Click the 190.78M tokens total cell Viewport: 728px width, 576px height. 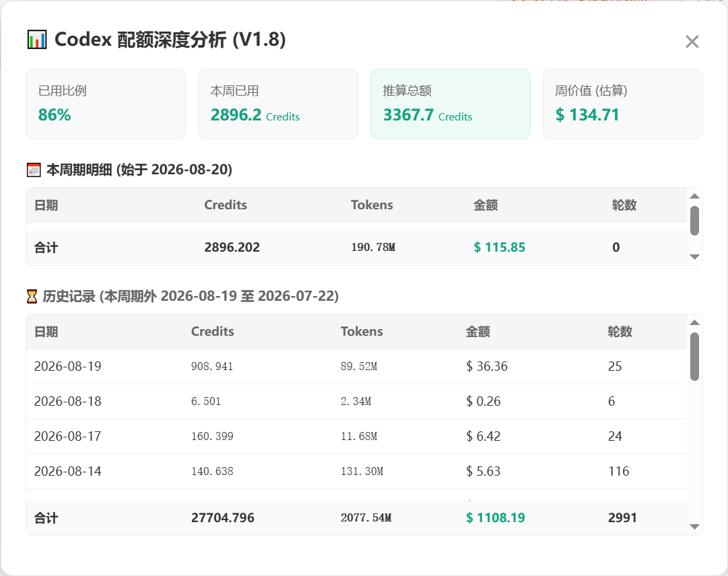(x=373, y=247)
